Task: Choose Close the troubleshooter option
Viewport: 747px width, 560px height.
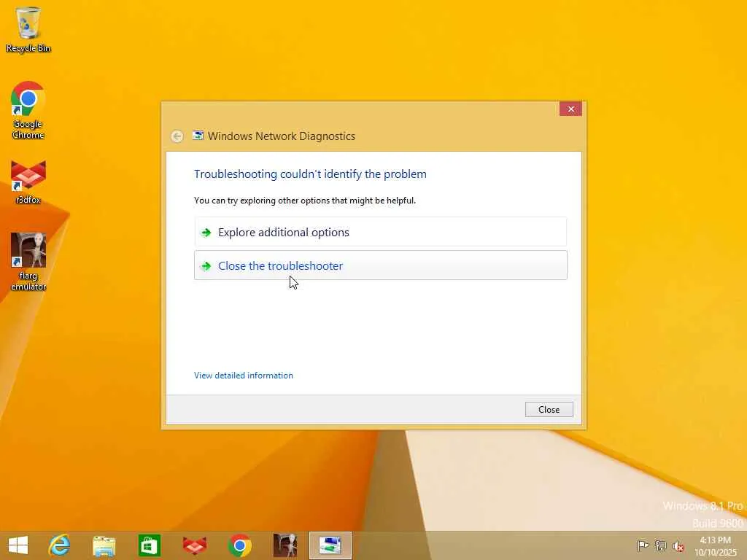Action: [381, 265]
